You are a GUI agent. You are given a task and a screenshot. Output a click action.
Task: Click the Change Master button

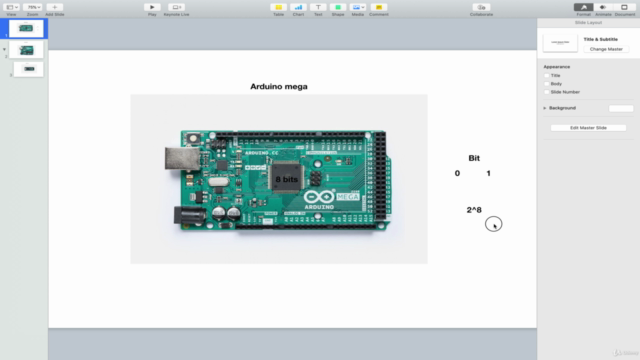coord(606,49)
